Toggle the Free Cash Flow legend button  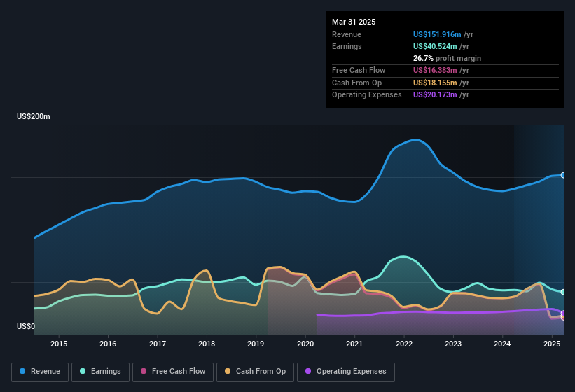click(x=173, y=372)
